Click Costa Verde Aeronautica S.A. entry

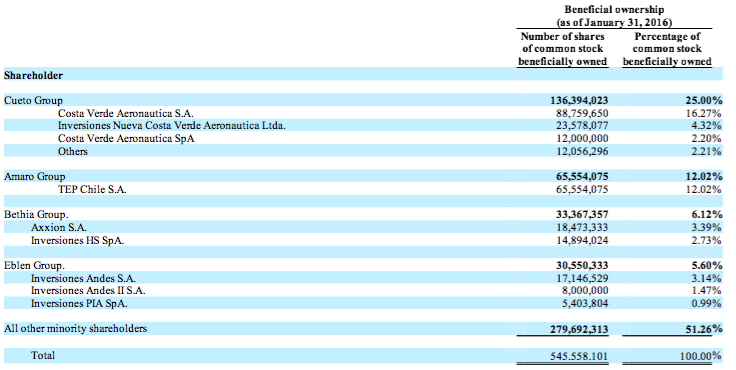coord(126,113)
